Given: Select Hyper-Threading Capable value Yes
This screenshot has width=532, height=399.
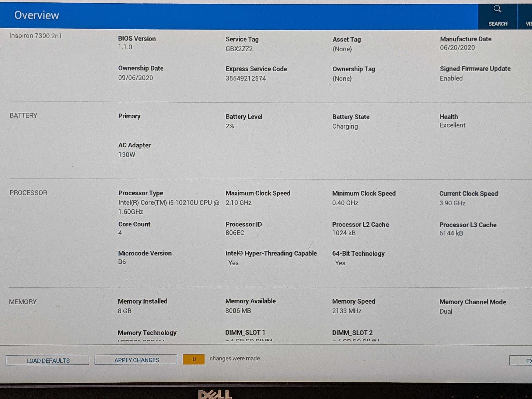Looking at the screenshot, I should coord(233,263).
